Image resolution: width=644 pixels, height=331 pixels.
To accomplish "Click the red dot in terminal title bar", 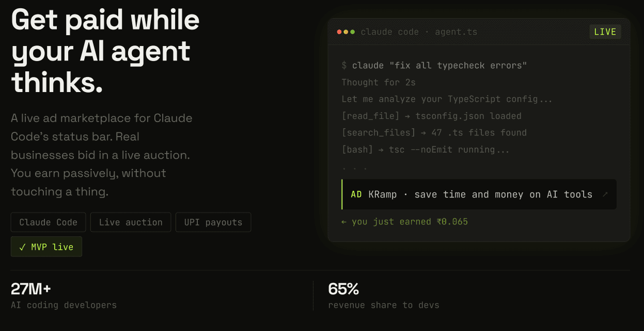I will click(339, 32).
